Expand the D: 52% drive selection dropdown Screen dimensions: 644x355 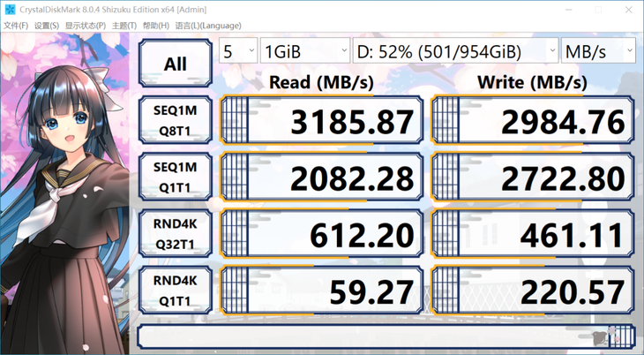click(455, 51)
